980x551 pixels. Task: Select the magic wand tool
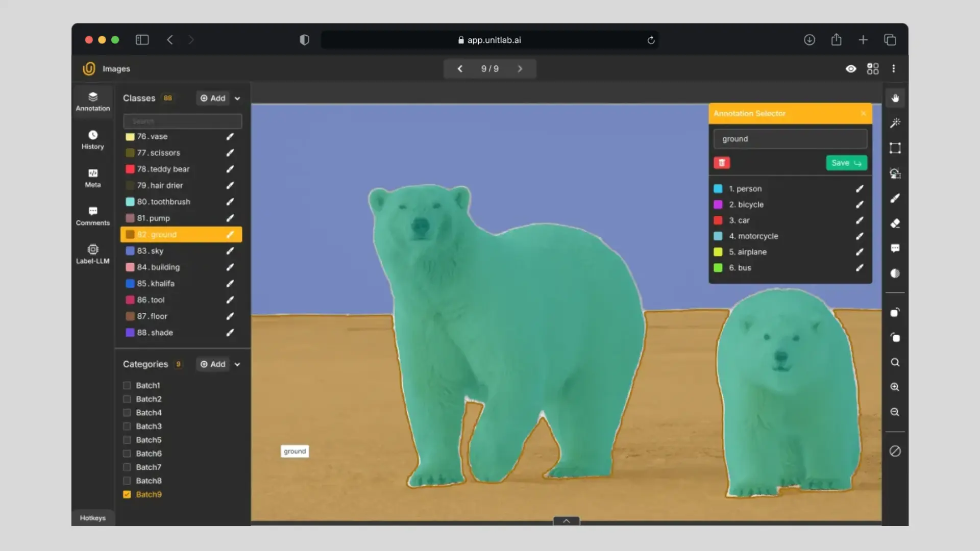pyautogui.click(x=895, y=123)
